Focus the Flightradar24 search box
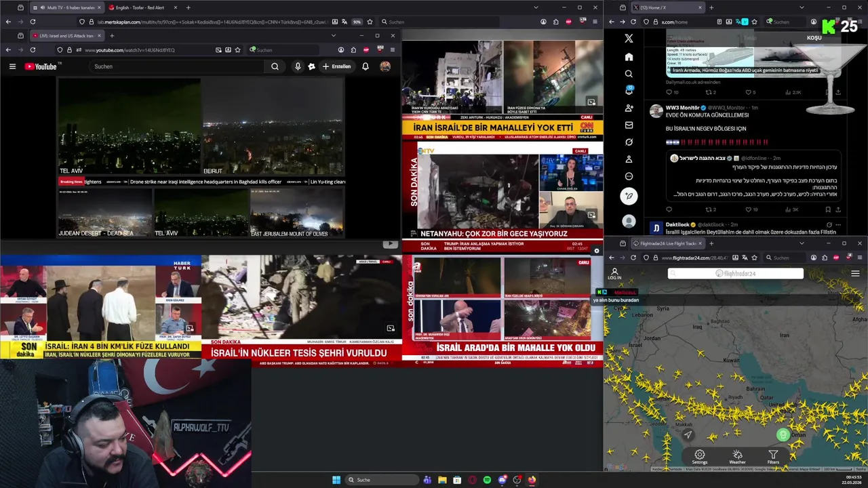Screen dimensions: 868x488 click(736, 274)
